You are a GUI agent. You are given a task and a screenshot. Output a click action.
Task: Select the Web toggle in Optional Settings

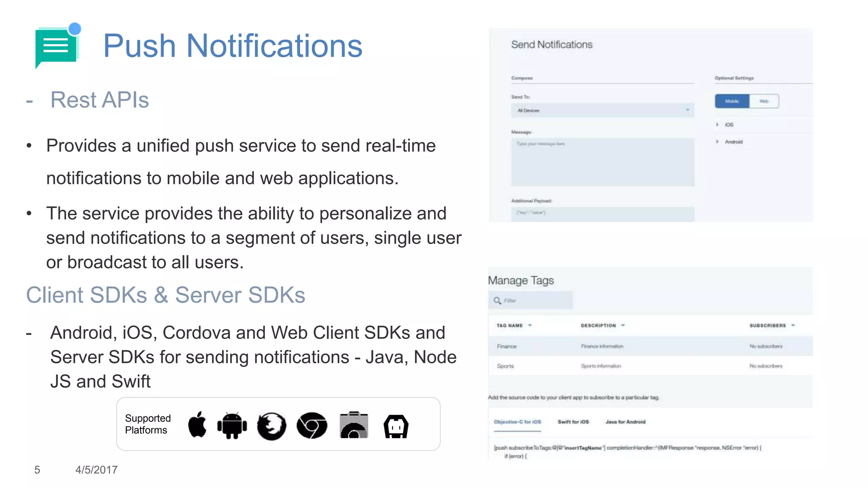(764, 101)
